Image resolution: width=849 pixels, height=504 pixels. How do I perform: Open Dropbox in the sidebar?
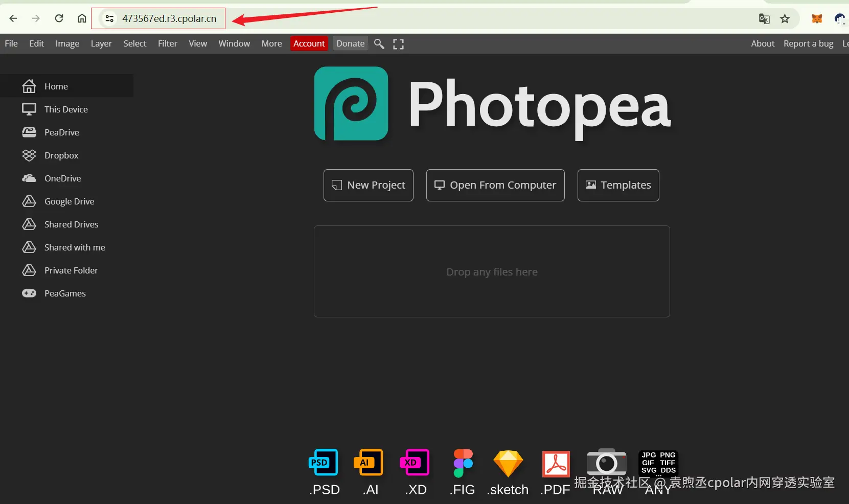click(66, 155)
